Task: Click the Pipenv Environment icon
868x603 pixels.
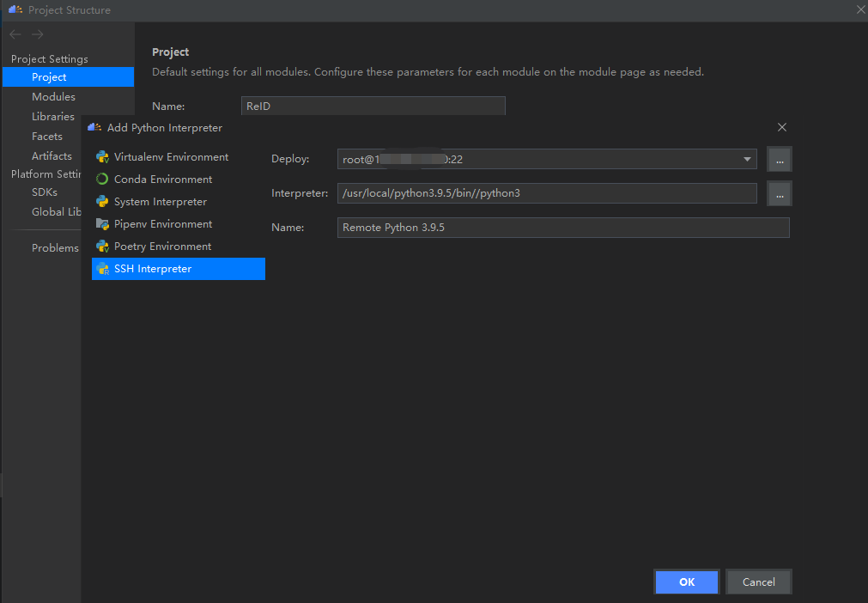Action: pyautogui.click(x=102, y=224)
